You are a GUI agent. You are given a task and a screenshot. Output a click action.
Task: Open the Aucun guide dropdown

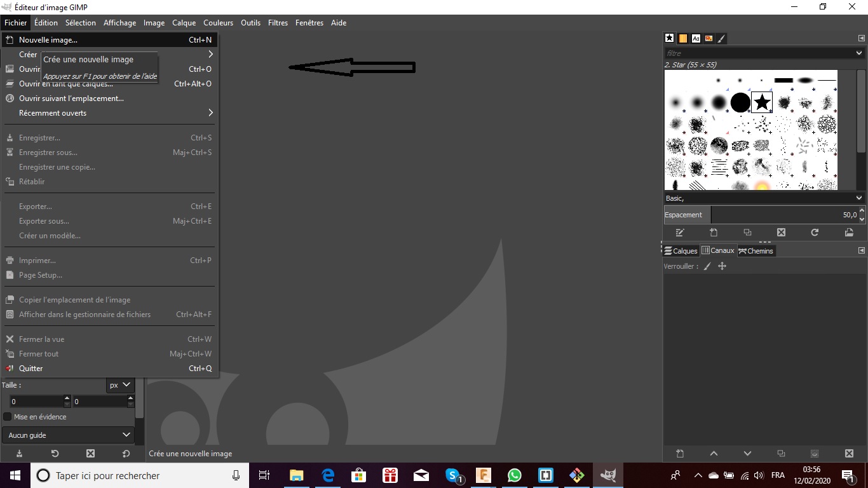click(68, 435)
